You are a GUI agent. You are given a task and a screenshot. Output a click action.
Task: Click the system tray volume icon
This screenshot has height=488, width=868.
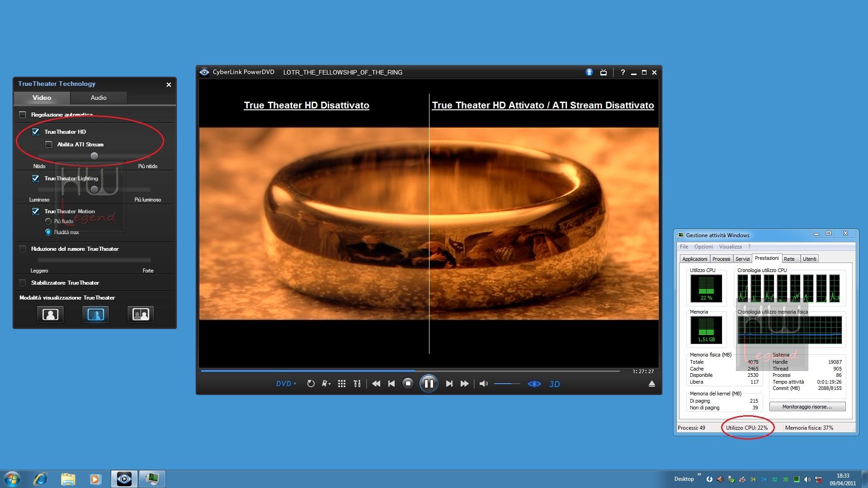807,479
